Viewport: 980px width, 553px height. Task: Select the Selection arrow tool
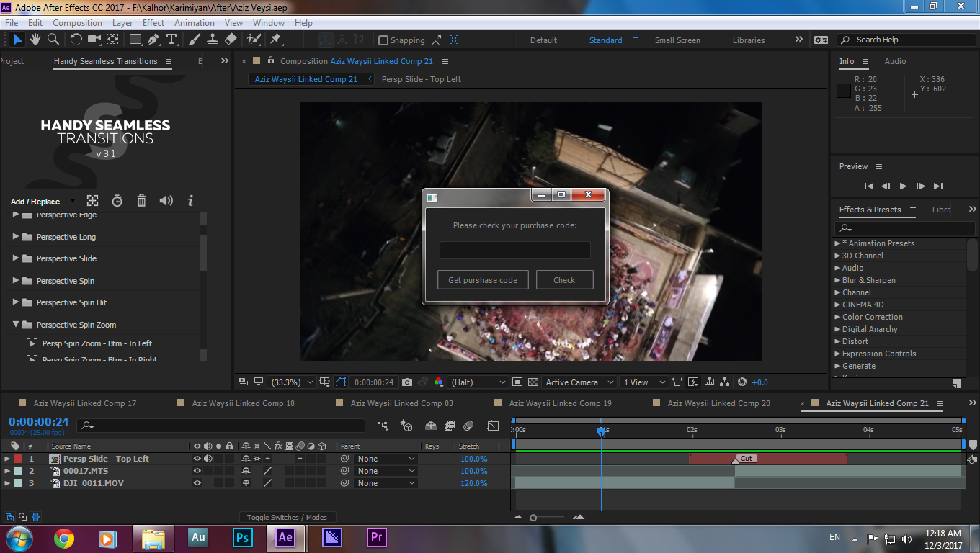(x=18, y=40)
